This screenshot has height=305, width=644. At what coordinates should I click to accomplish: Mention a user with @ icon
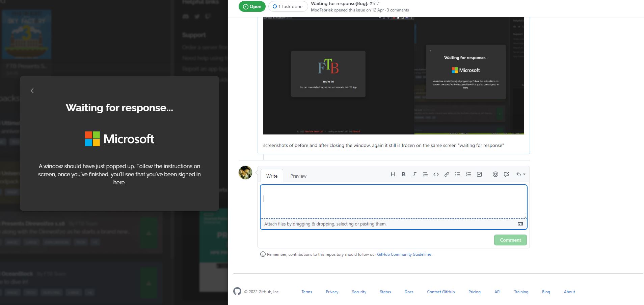(x=495, y=174)
